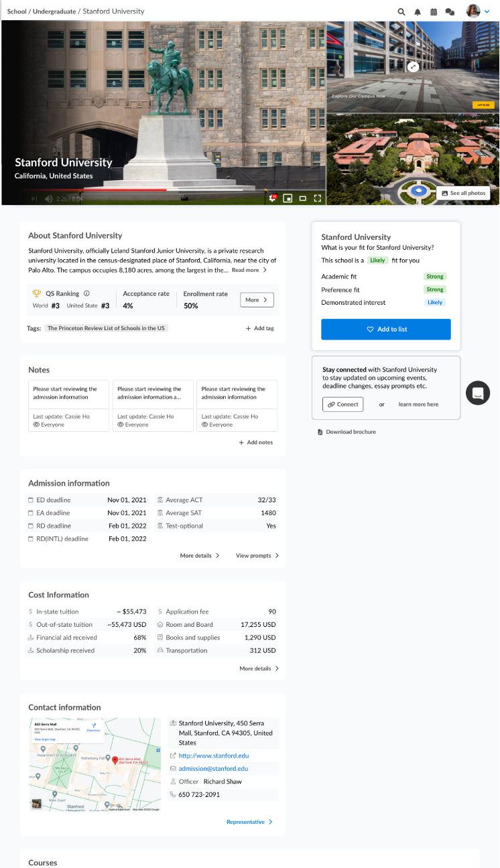Switch video to theater mode
Image resolution: width=500 pixels, height=868 pixels.
(302, 198)
